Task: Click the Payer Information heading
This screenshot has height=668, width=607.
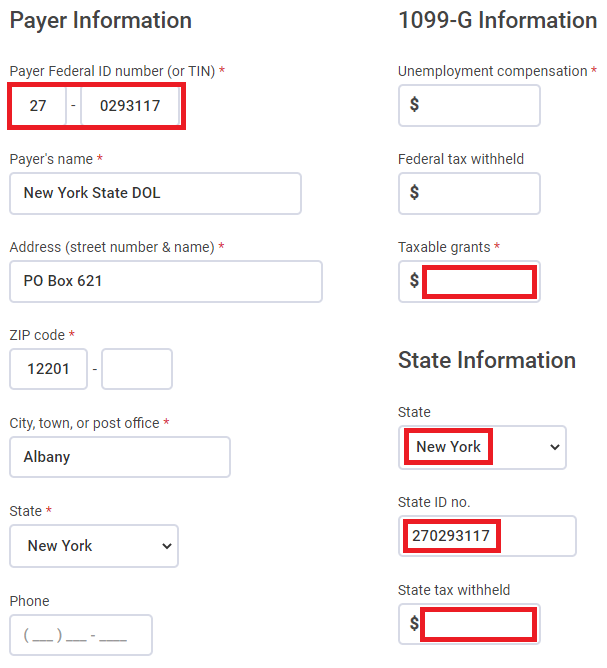Action: click(x=100, y=20)
